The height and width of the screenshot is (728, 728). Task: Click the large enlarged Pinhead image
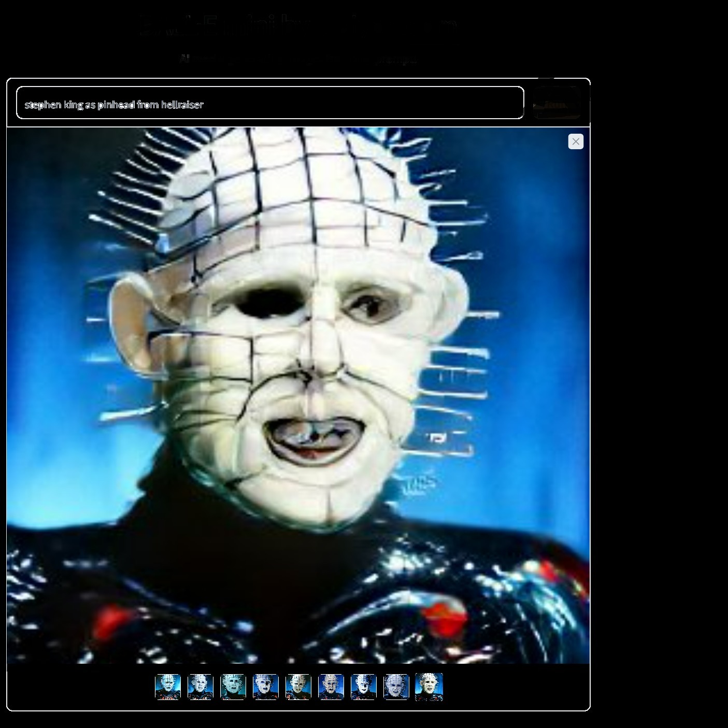click(x=298, y=395)
